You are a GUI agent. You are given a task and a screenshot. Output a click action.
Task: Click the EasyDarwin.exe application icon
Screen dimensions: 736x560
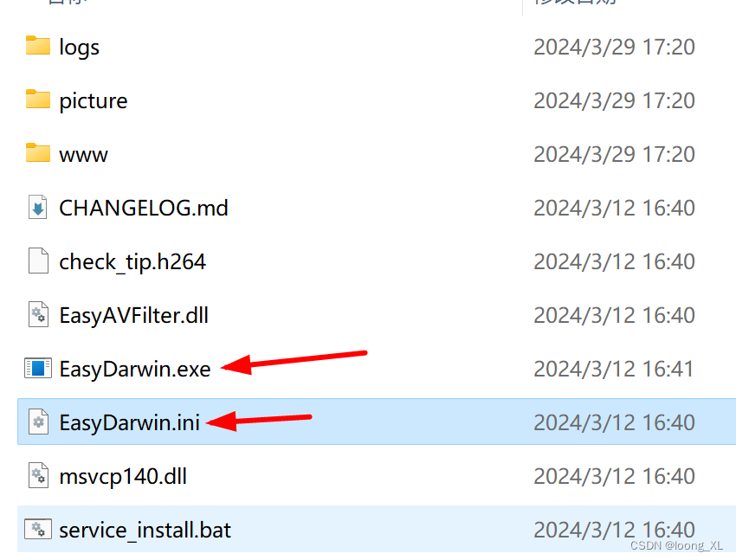(38, 368)
